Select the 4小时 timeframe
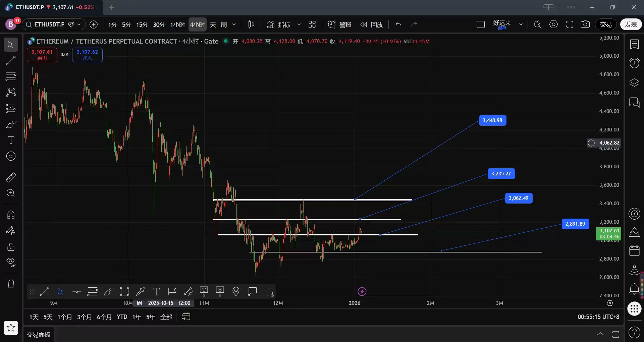Screen dimensions: 644x342 coord(197,24)
